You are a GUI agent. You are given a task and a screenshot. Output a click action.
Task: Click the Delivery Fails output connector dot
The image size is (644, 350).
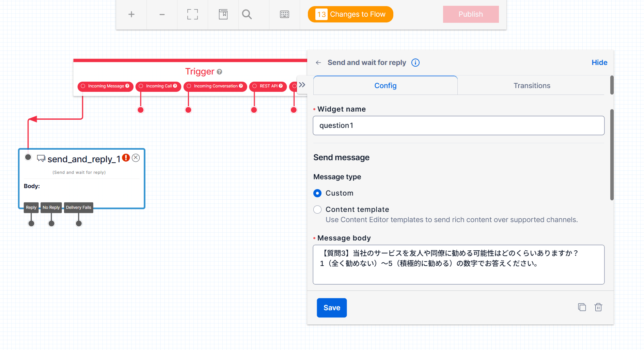point(79,223)
